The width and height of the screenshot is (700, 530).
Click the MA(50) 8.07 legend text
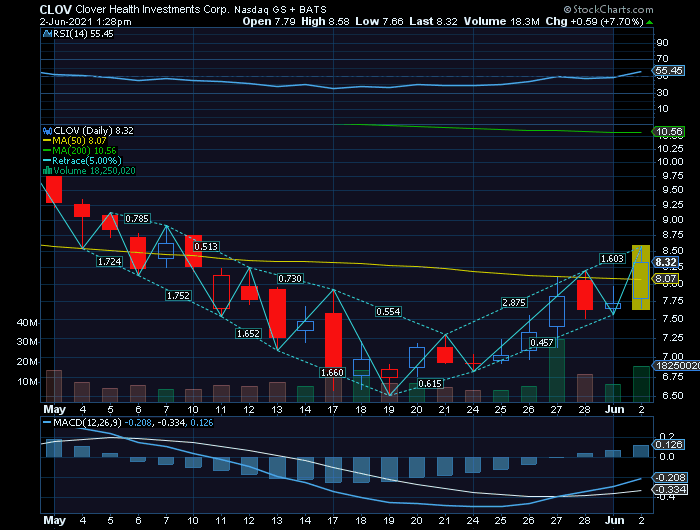click(x=79, y=141)
